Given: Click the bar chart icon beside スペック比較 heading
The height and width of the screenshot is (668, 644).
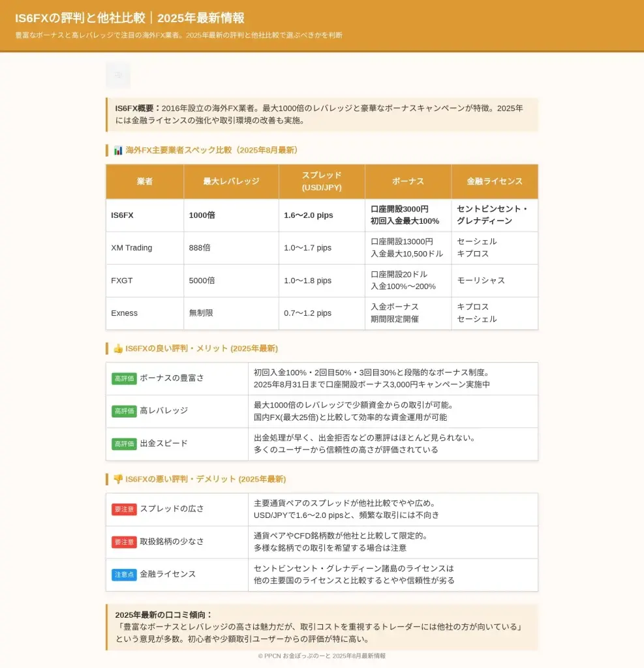Looking at the screenshot, I should click(x=118, y=150).
